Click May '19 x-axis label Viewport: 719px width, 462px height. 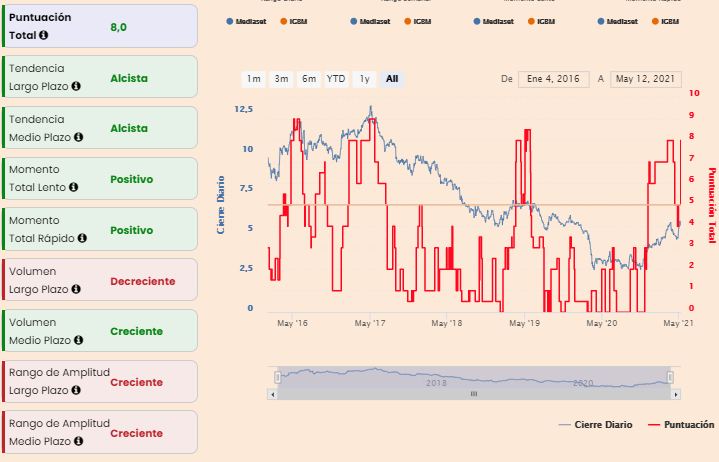(525, 323)
